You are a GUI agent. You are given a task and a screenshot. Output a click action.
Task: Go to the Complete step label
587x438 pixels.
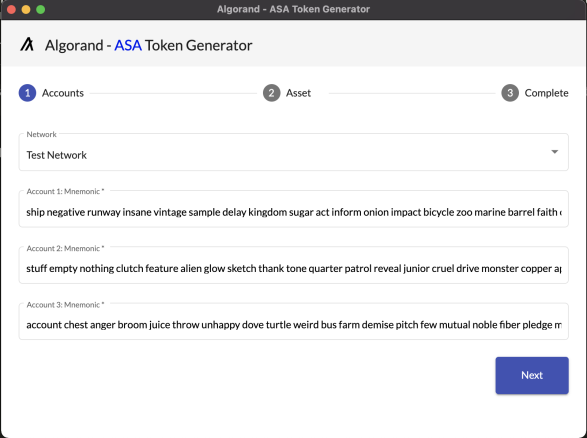click(546, 93)
